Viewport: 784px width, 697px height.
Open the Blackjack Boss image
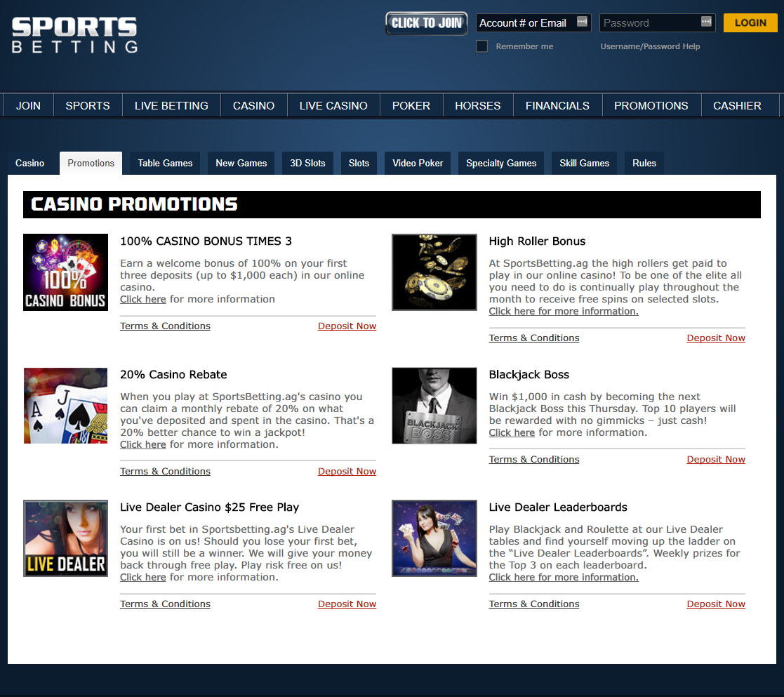coord(434,406)
